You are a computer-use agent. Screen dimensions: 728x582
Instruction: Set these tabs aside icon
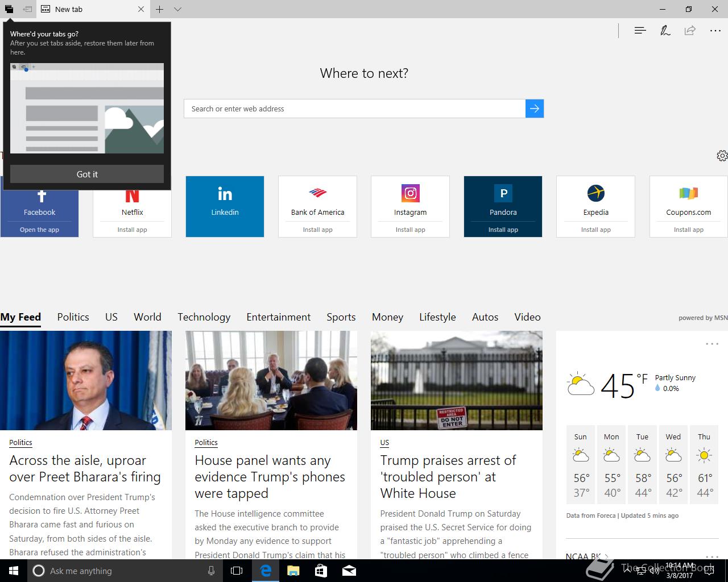tap(27, 9)
